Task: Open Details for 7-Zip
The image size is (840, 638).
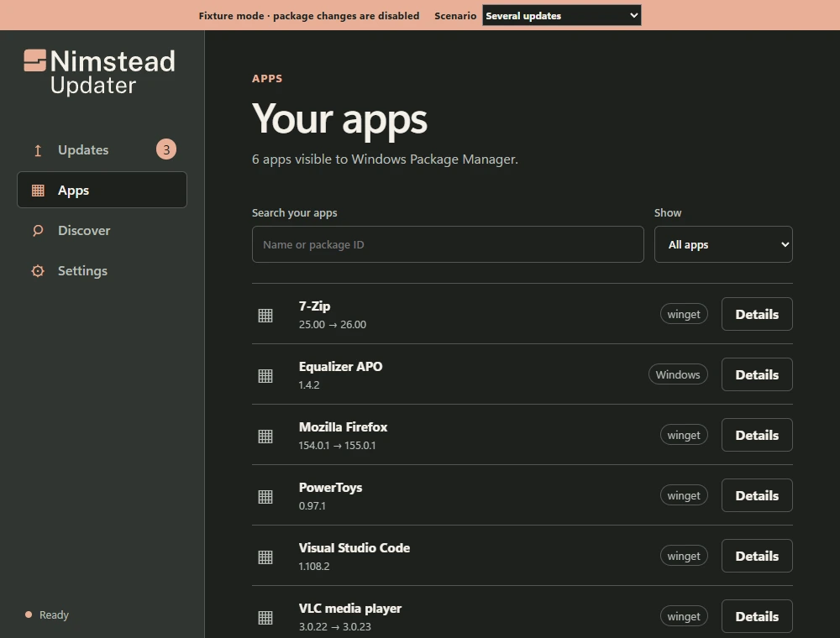Action: click(757, 314)
